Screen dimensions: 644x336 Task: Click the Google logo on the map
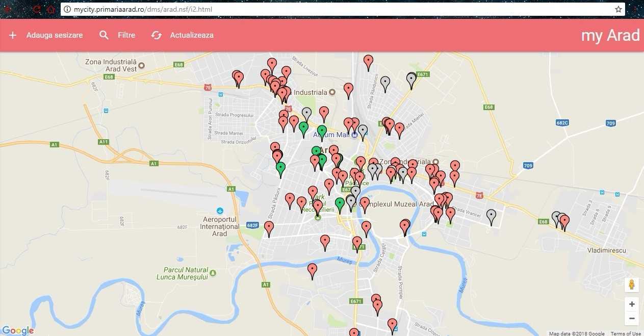pyautogui.click(x=18, y=330)
